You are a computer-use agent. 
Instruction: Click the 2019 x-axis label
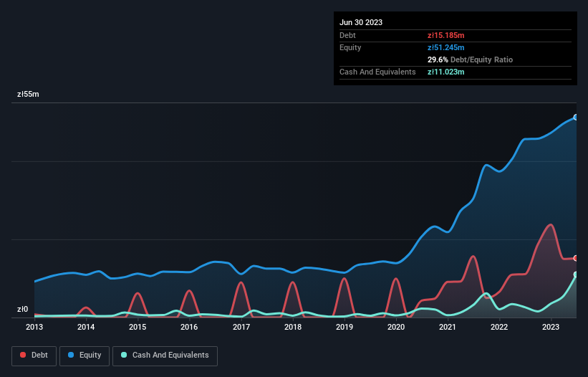pyautogui.click(x=344, y=327)
